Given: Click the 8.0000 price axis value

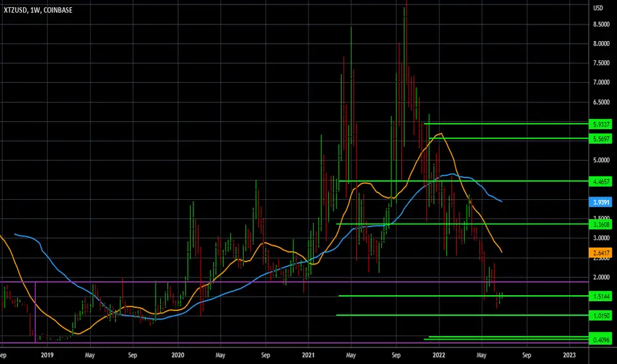Looking at the screenshot, I should tap(601, 44).
